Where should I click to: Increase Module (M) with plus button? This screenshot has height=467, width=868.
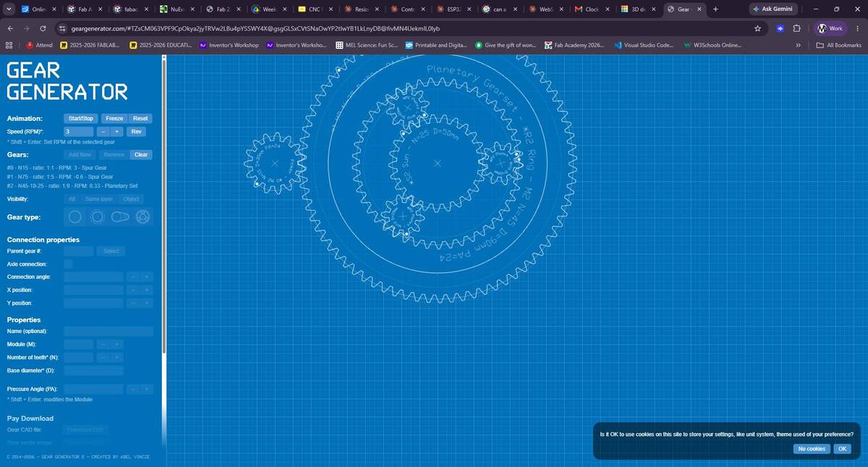(x=116, y=344)
